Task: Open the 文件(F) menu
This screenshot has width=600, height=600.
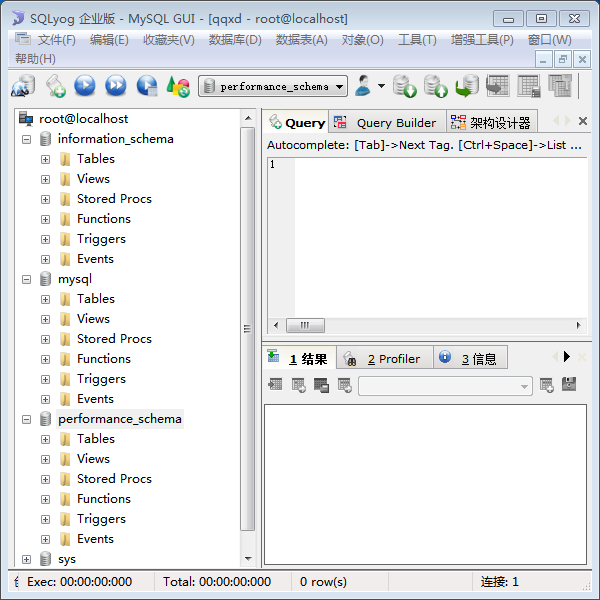Action: click(57, 39)
